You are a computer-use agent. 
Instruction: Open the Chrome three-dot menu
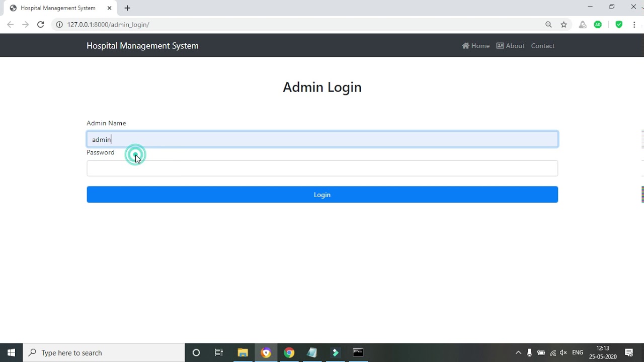pos(634,25)
